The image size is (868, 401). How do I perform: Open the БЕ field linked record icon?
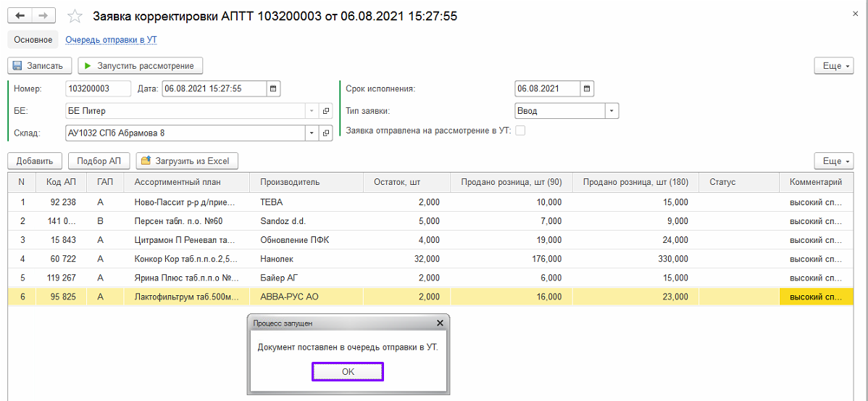[326, 111]
